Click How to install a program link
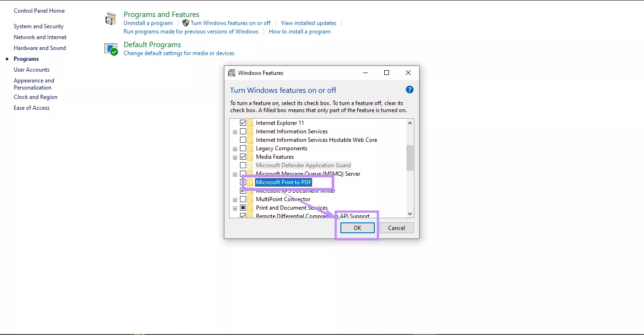Viewport: 644px width, 335px height. (299, 32)
